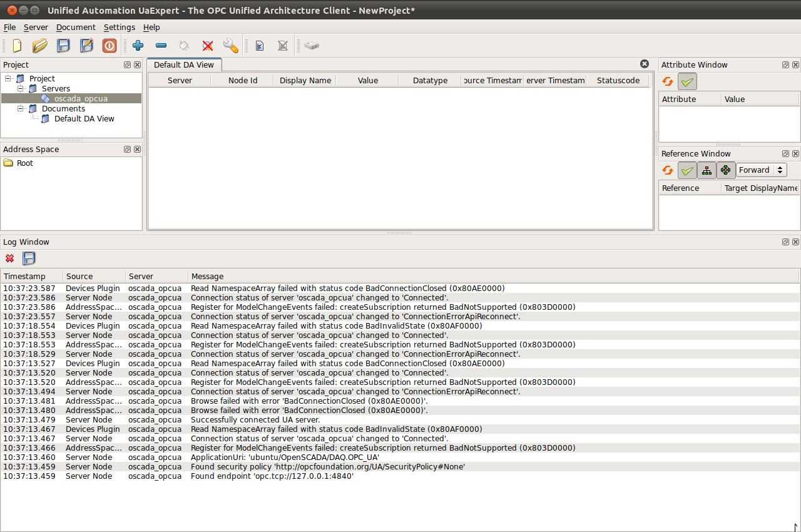Viewport: 801px width, 532px height.
Task: Save the log using the floppy icon
Action: click(29, 258)
